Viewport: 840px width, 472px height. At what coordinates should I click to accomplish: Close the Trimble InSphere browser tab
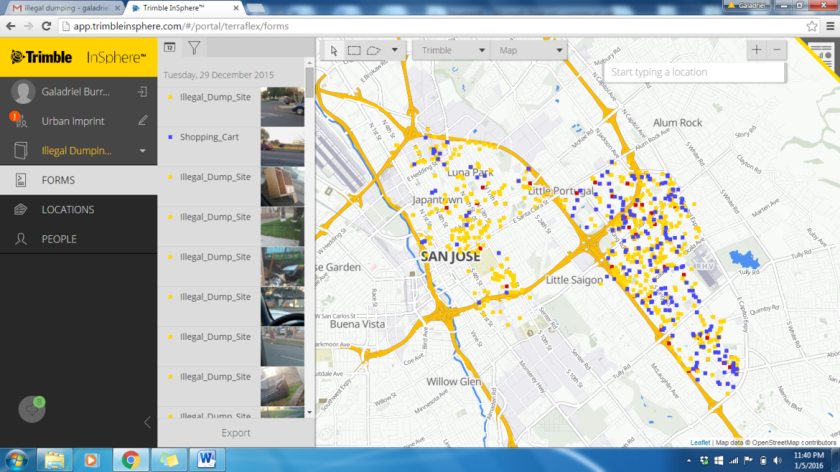236,8
